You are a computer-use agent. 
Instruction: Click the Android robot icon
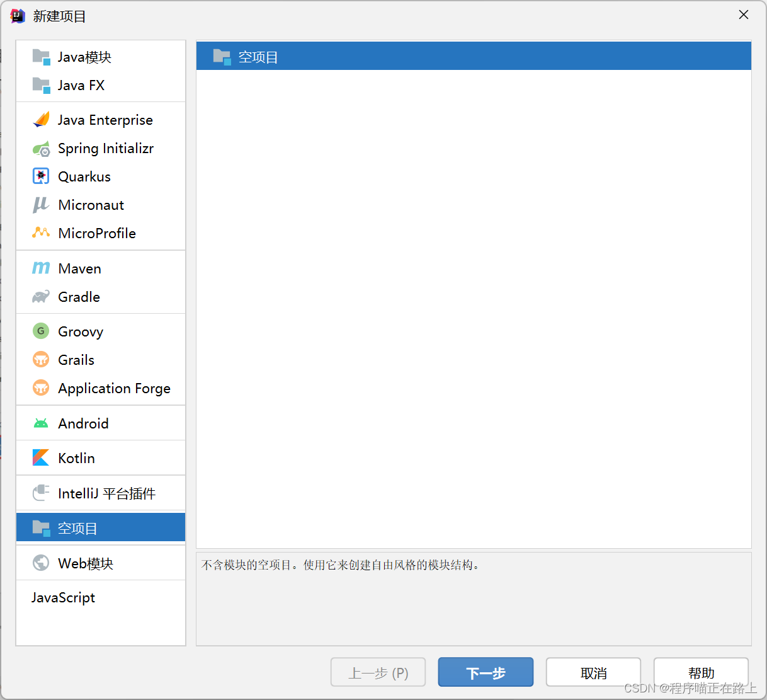pyautogui.click(x=41, y=423)
